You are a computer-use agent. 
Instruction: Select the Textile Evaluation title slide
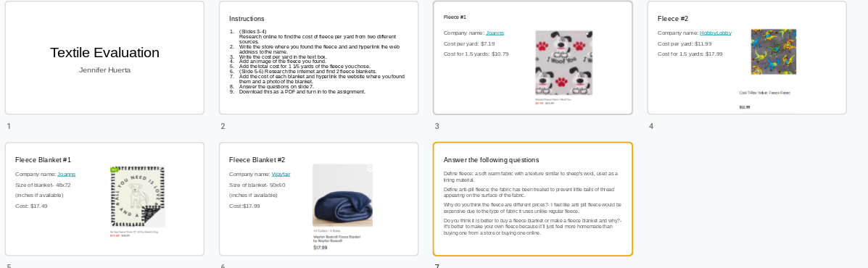[104, 57]
